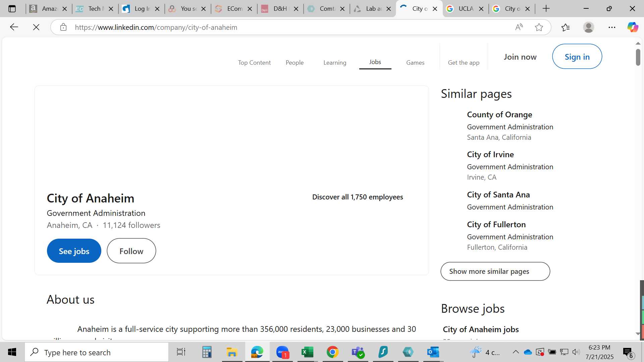This screenshot has width=644, height=362.
Task: Open a new tab with plus
Action: [546, 9]
